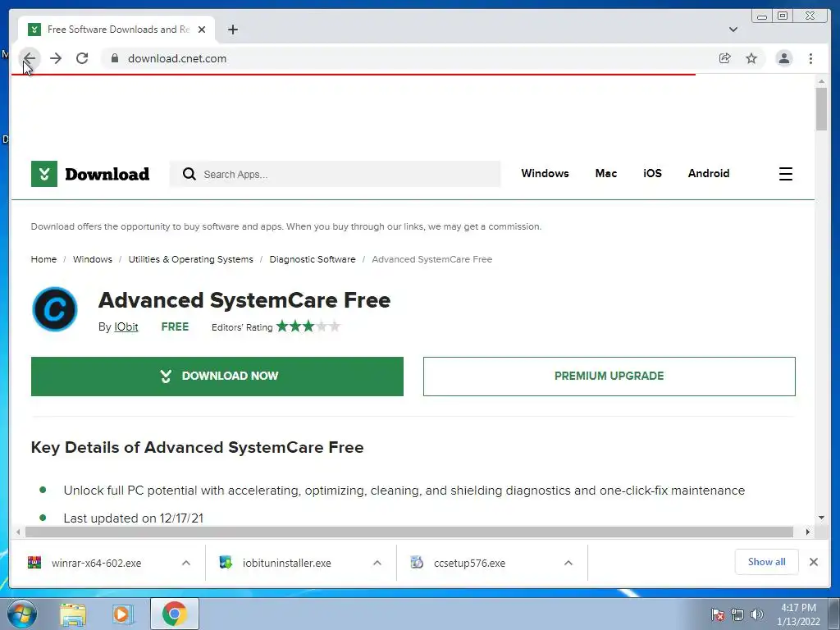
Task: Click vertical scrollbar thumb
Action: 821,109
